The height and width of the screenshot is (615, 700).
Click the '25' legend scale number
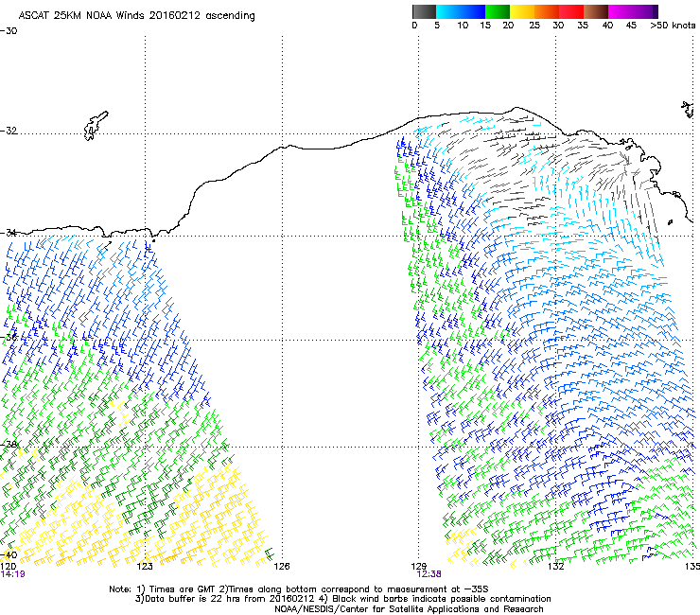[534, 26]
